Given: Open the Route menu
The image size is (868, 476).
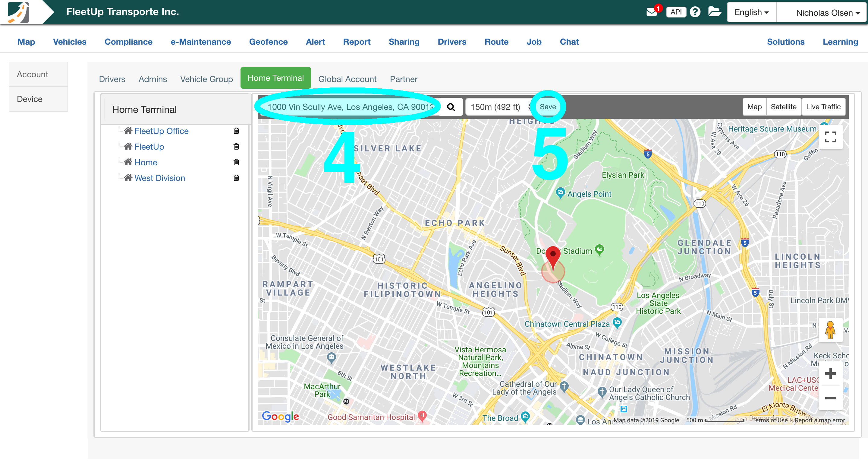Looking at the screenshot, I should 496,42.
